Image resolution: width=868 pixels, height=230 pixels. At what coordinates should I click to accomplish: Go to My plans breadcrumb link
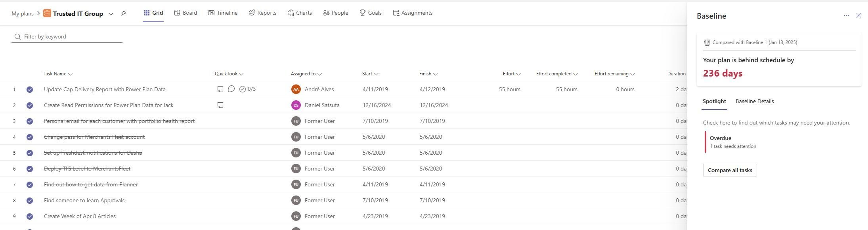(x=23, y=13)
